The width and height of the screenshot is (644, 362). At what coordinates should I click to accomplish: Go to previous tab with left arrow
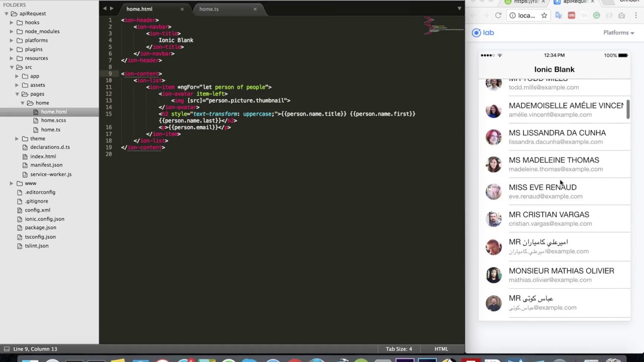[x=105, y=9]
